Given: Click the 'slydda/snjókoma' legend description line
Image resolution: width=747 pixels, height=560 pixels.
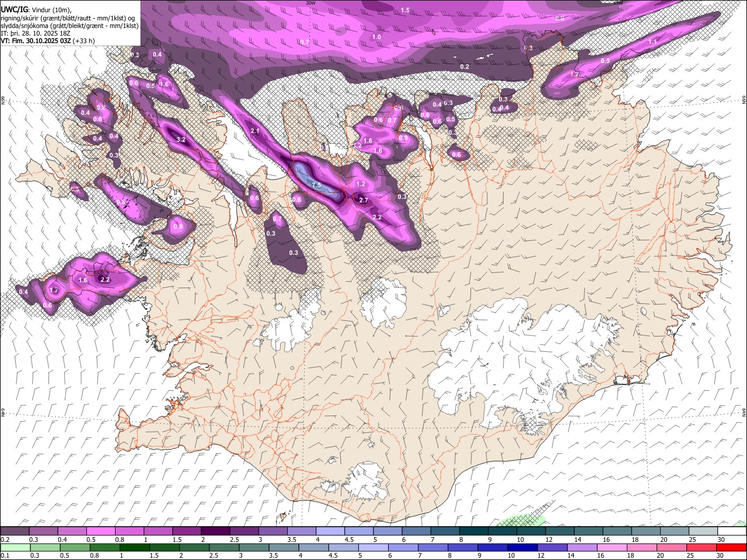Looking at the screenshot, I should click(69, 26).
